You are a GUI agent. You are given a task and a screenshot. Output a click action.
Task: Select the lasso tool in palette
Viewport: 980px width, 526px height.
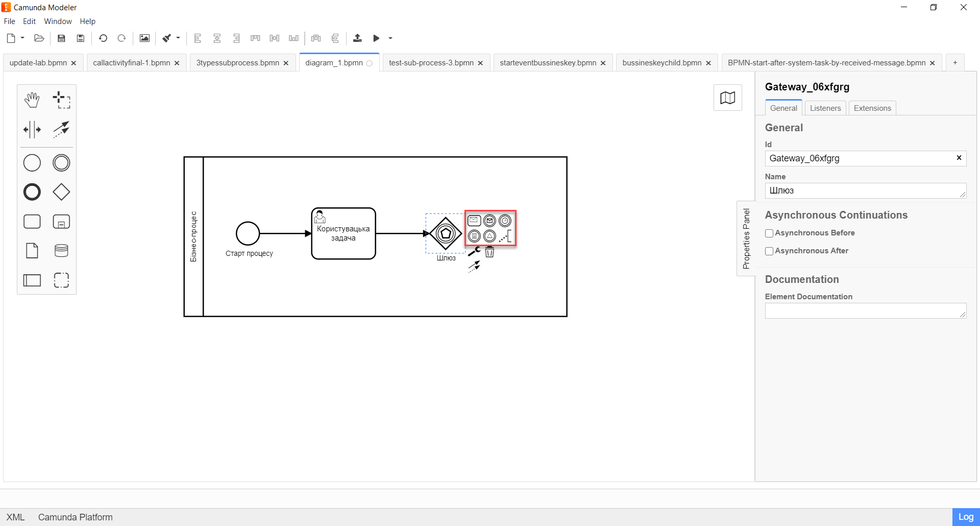(x=61, y=100)
